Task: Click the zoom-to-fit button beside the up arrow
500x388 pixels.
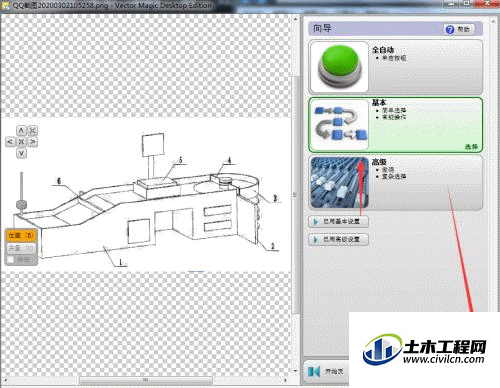Action: tap(32, 130)
